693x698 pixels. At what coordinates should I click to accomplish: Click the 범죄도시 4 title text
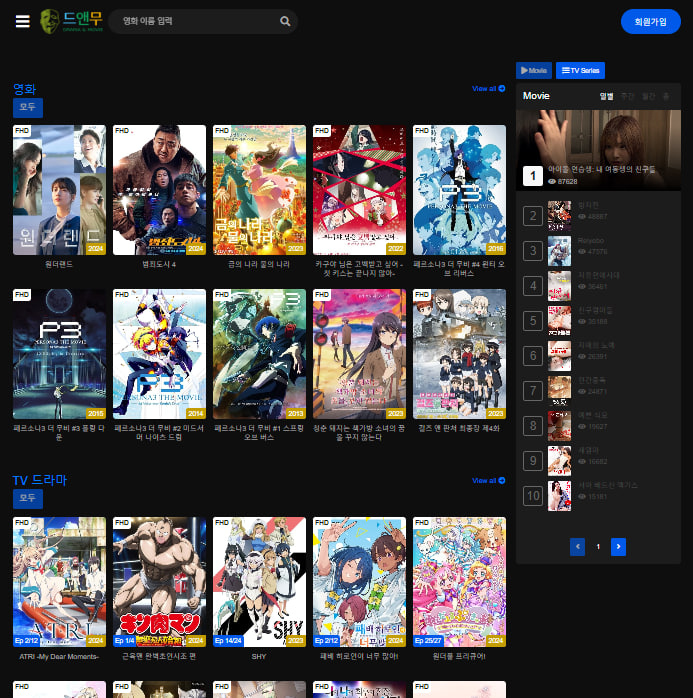click(x=159, y=264)
